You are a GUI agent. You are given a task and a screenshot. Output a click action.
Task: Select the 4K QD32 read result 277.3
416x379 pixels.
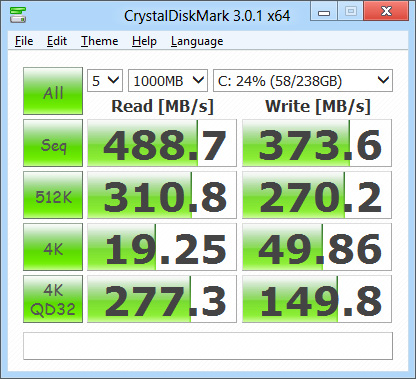162,299
